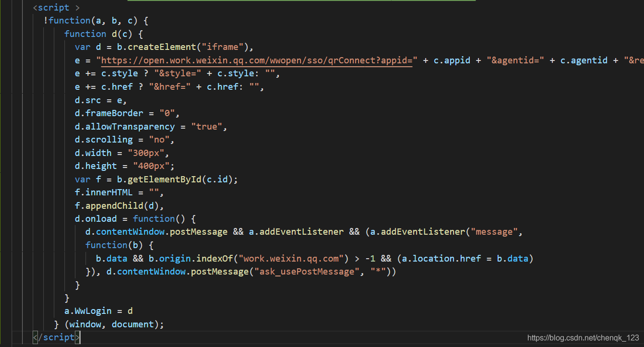Click the "true" string value

[x=207, y=127]
